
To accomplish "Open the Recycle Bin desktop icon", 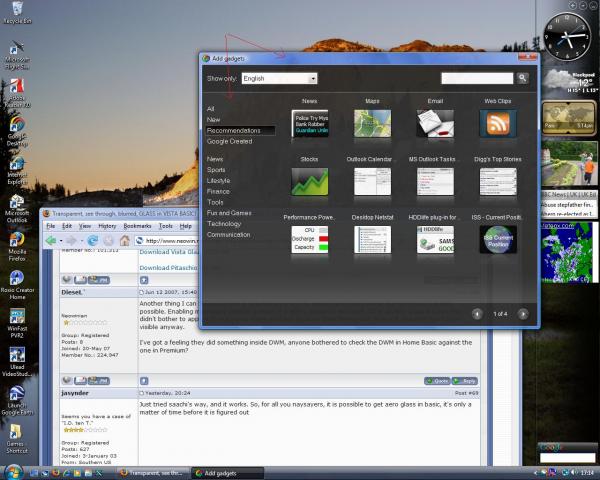I will [17, 13].
